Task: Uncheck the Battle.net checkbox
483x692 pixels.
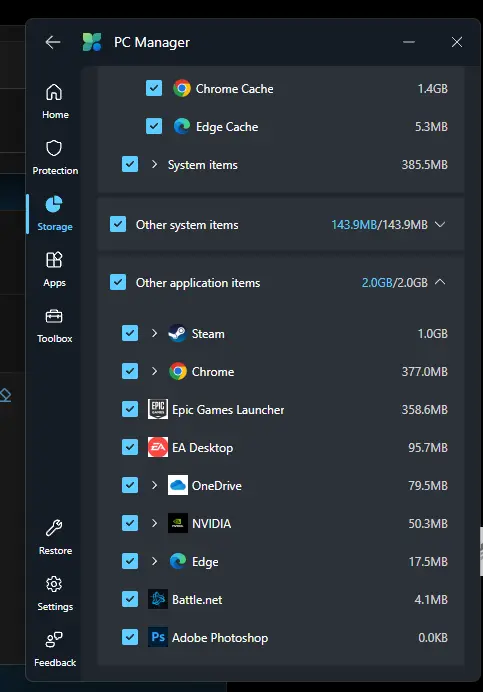Action: tap(130, 599)
